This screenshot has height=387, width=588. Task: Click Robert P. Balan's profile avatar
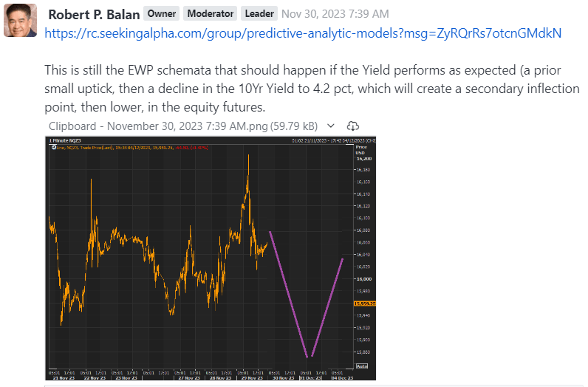click(x=21, y=20)
